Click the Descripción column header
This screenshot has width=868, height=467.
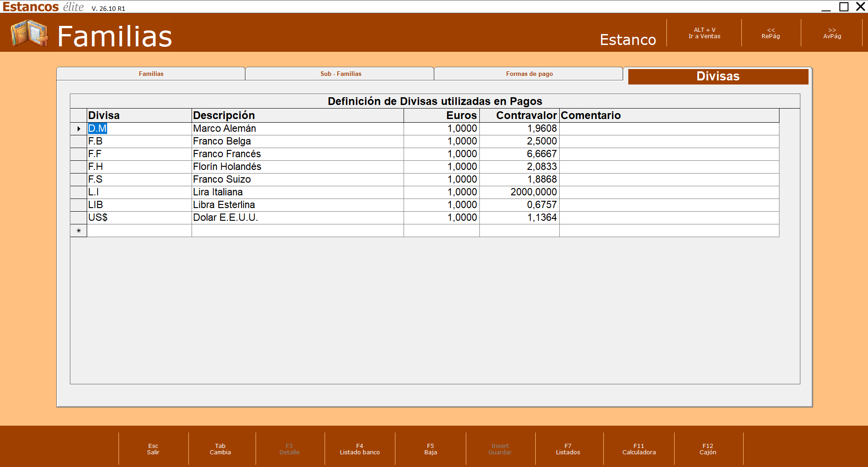298,115
